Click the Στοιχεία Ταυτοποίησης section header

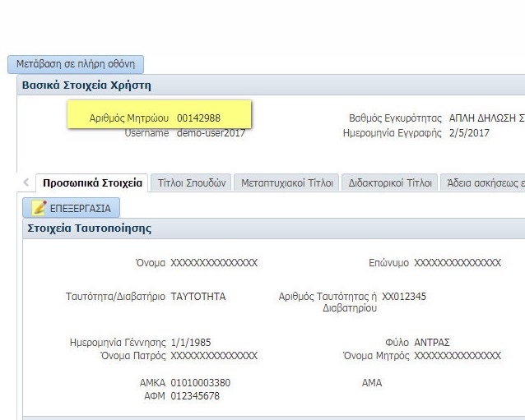pos(274,228)
